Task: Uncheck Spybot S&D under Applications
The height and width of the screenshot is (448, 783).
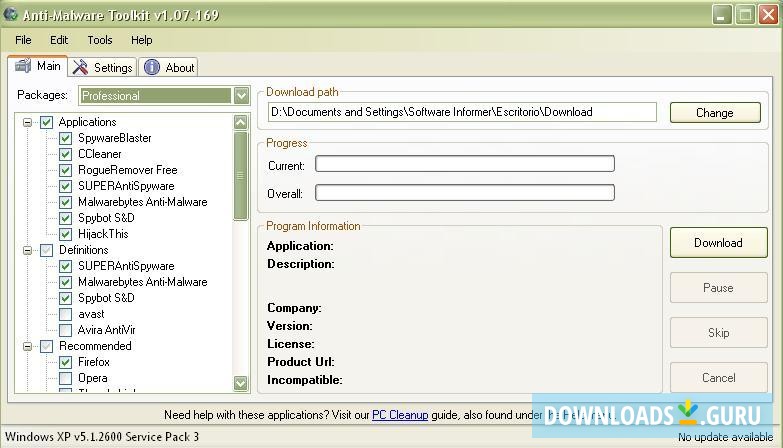Action: click(x=65, y=218)
